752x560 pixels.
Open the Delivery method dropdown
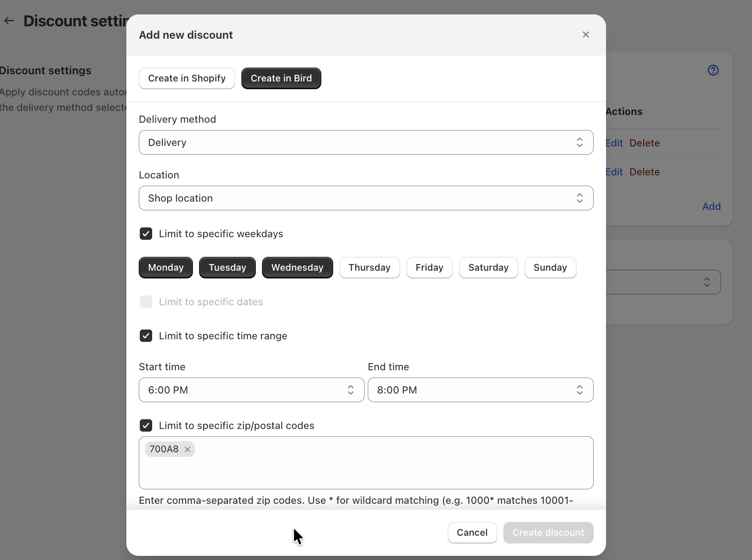click(x=366, y=142)
